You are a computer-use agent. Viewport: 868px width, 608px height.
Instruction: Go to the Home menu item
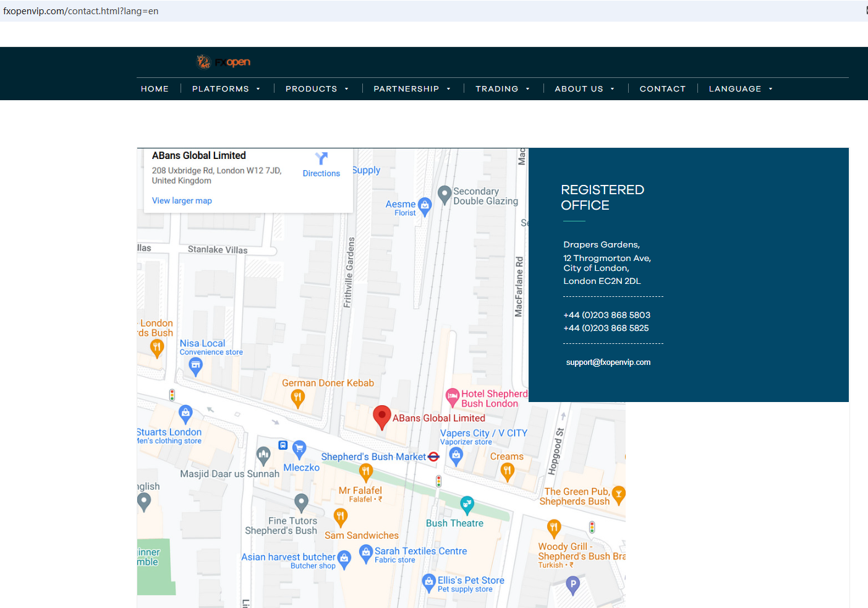point(155,89)
